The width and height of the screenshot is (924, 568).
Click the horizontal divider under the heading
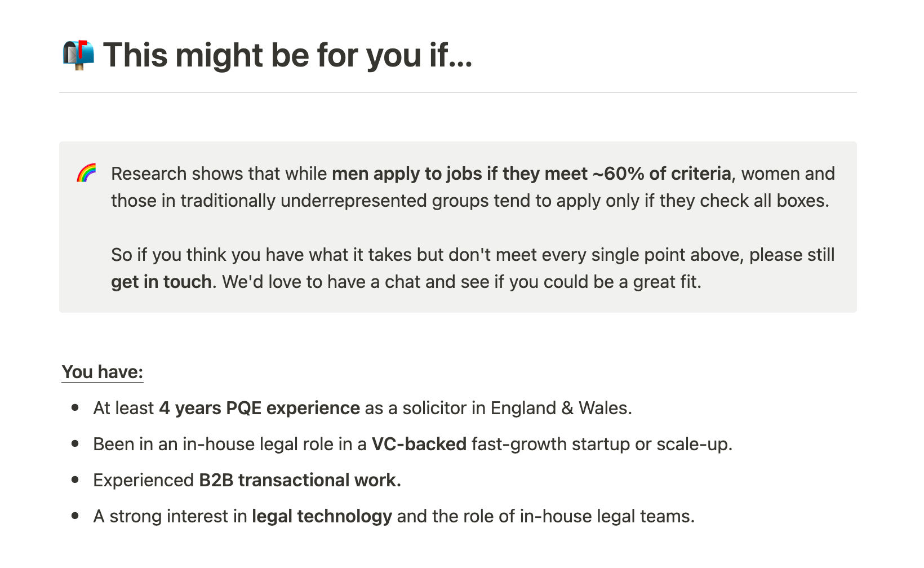click(458, 92)
